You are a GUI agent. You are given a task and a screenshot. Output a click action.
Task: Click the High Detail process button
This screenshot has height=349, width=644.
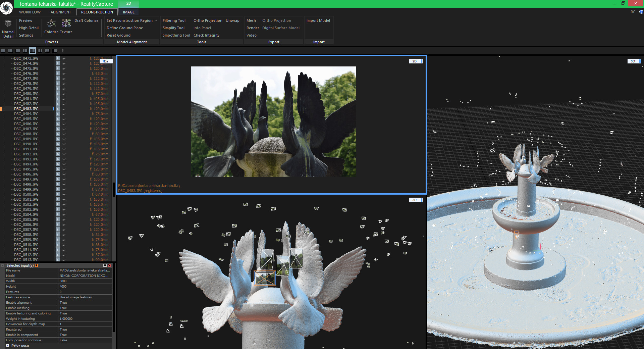tap(29, 28)
